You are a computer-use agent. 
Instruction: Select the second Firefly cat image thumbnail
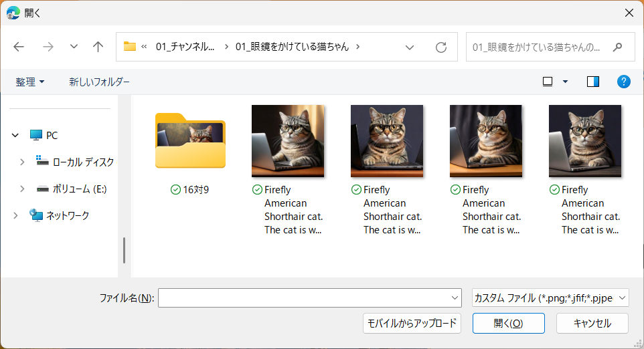click(x=387, y=141)
